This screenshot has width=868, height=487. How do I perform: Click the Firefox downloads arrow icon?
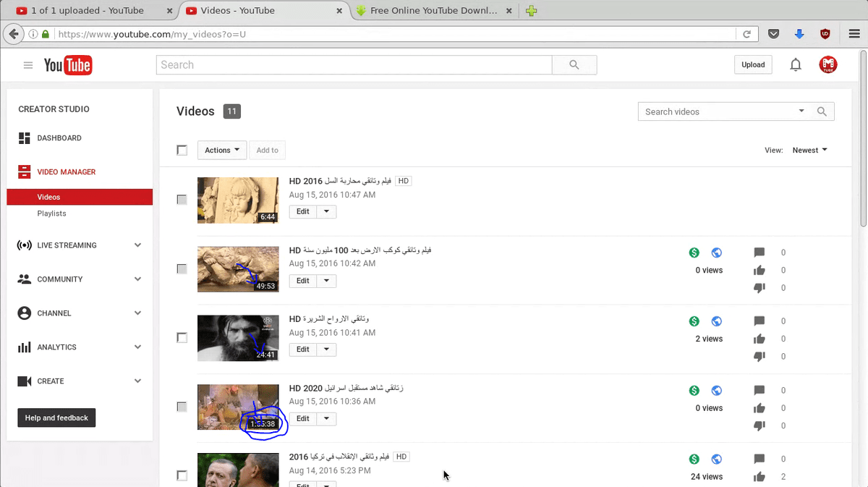coord(799,34)
